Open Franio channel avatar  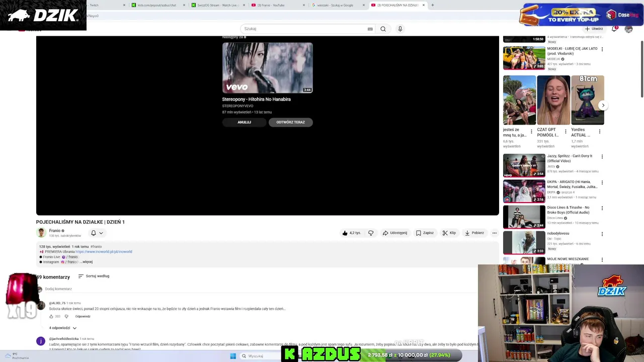[41, 232]
